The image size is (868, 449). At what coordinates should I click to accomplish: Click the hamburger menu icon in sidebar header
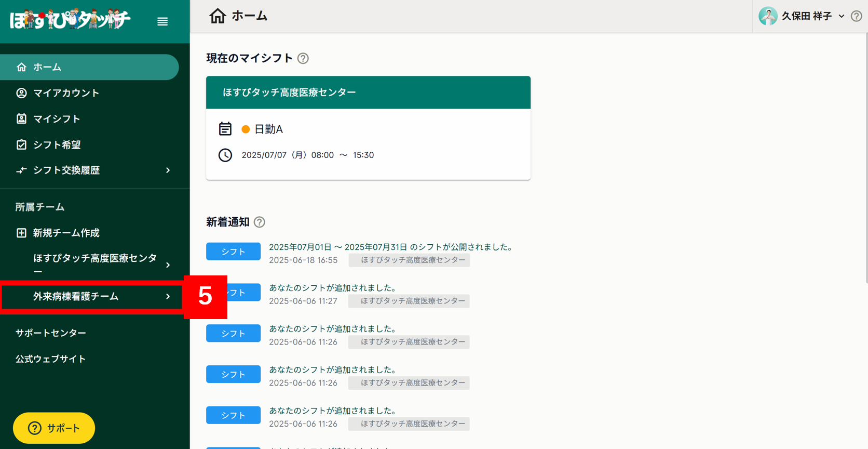point(162,21)
